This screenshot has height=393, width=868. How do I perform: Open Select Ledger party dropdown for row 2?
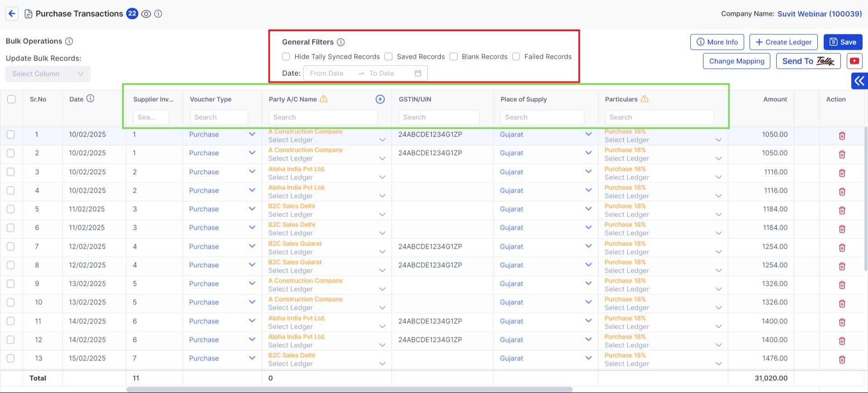(326, 158)
